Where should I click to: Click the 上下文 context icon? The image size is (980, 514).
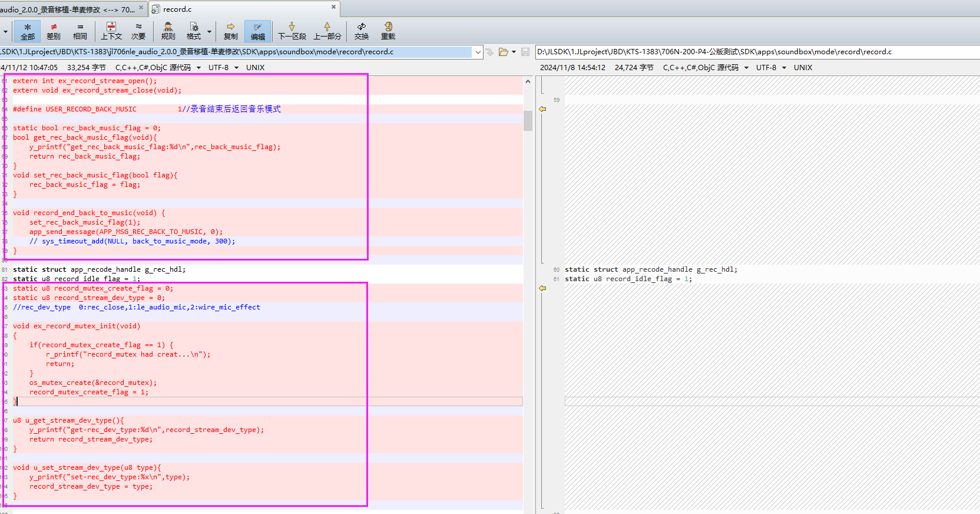[x=111, y=31]
